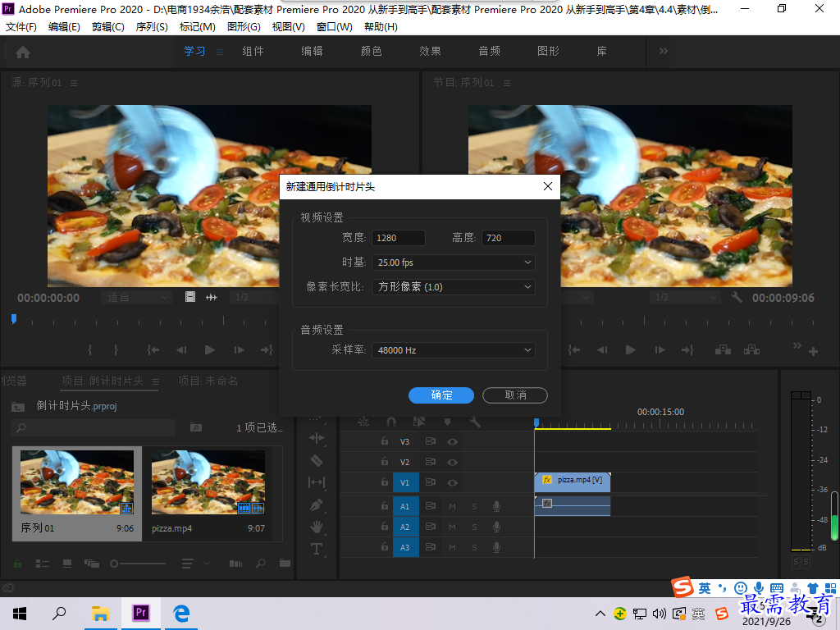
Task: Switch Project panel to freeform view
Action: (92, 564)
